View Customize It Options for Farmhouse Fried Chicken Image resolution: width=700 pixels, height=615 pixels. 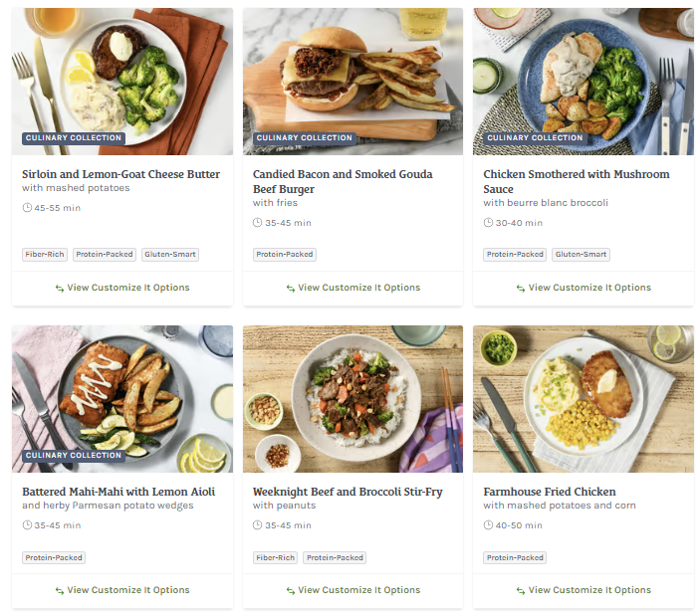click(583, 590)
